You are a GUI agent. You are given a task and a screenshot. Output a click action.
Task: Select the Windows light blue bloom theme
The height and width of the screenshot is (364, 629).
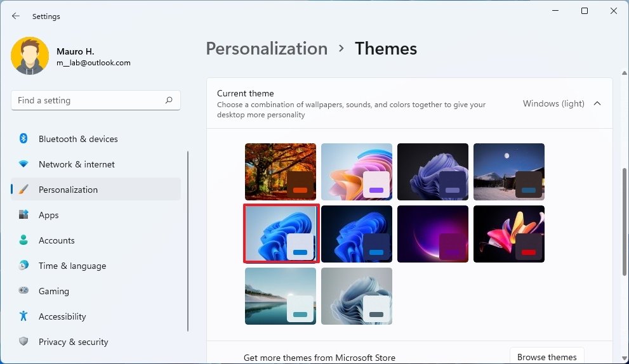tap(281, 233)
